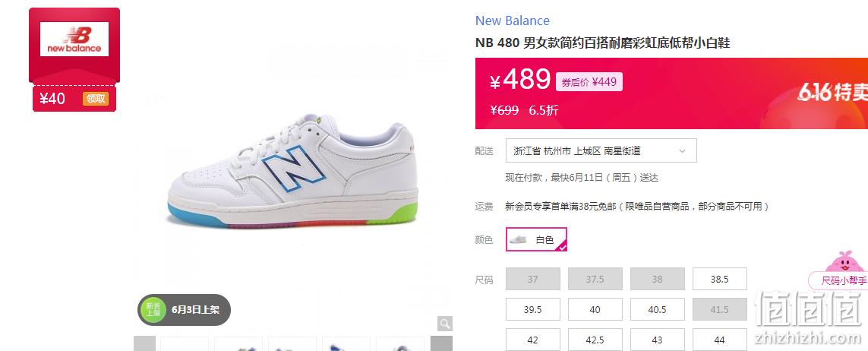Choose shoe size 42.5

pyautogui.click(x=595, y=340)
